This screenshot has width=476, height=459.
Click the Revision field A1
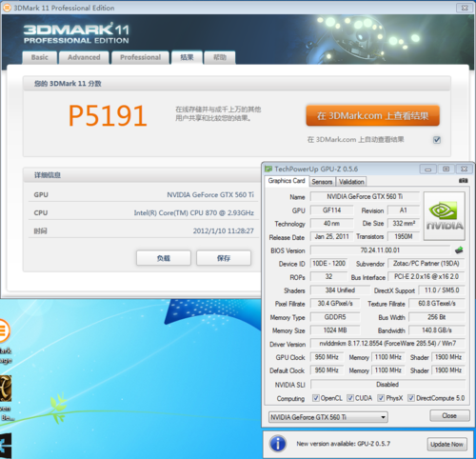pyautogui.click(x=404, y=210)
